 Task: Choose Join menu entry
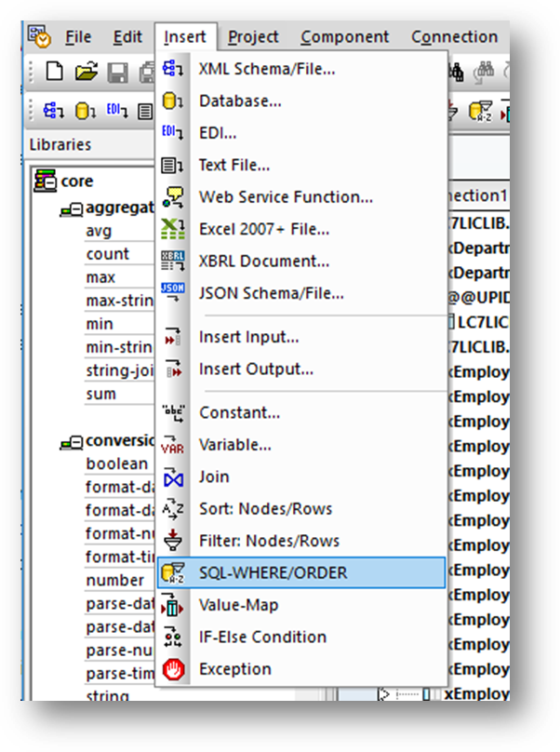(301, 477)
